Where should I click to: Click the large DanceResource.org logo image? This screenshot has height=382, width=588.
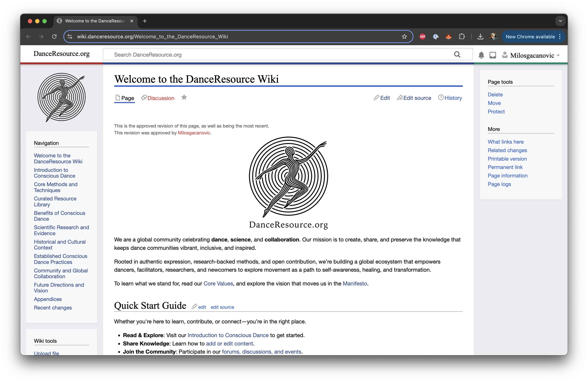coord(288,183)
